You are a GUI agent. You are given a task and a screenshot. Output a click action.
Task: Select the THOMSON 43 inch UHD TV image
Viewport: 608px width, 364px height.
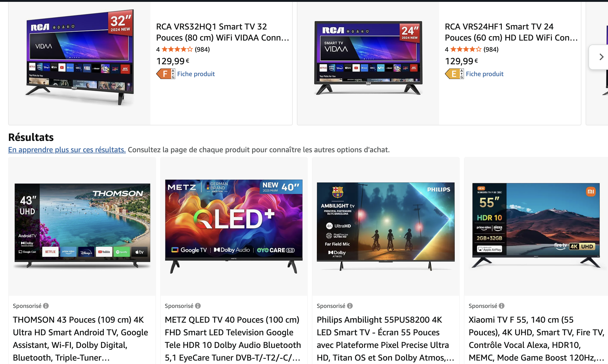click(x=82, y=226)
